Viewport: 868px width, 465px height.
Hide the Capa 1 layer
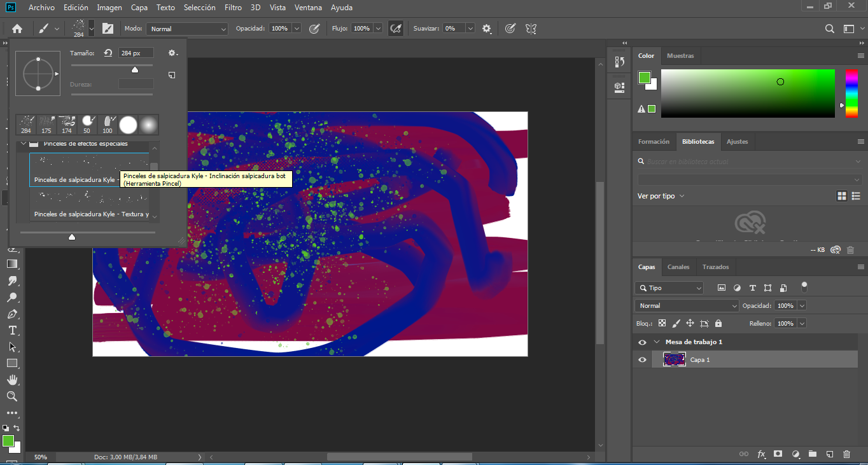click(x=642, y=360)
